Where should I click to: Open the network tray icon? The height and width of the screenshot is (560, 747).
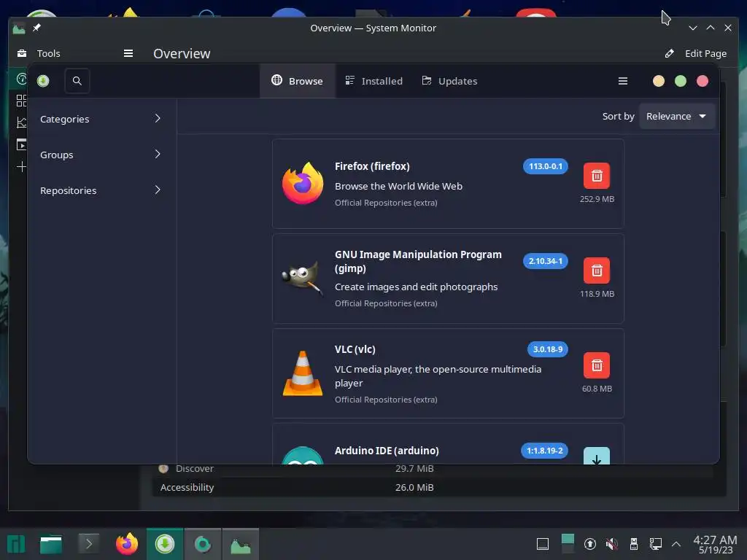point(656,544)
